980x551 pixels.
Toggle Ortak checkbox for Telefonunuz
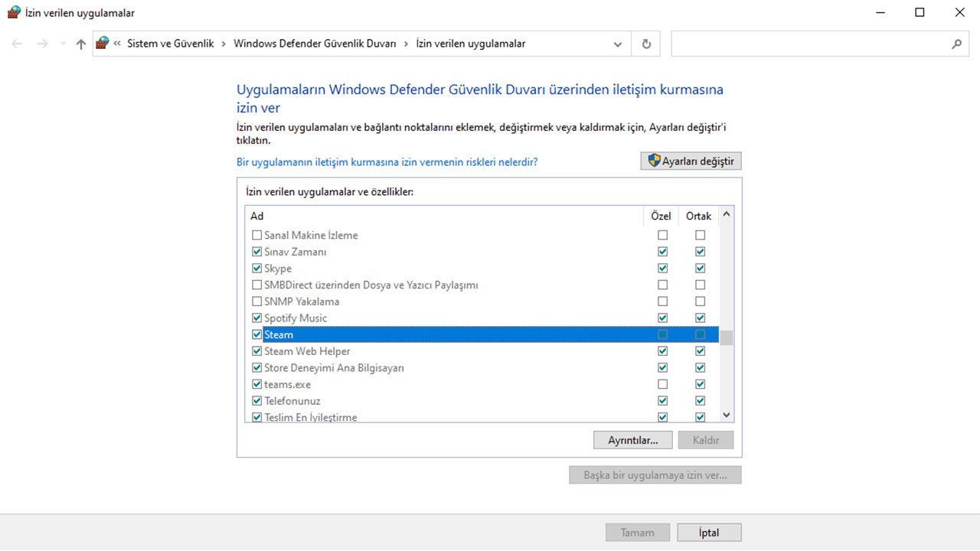pyautogui.click(x=701, y=401)
